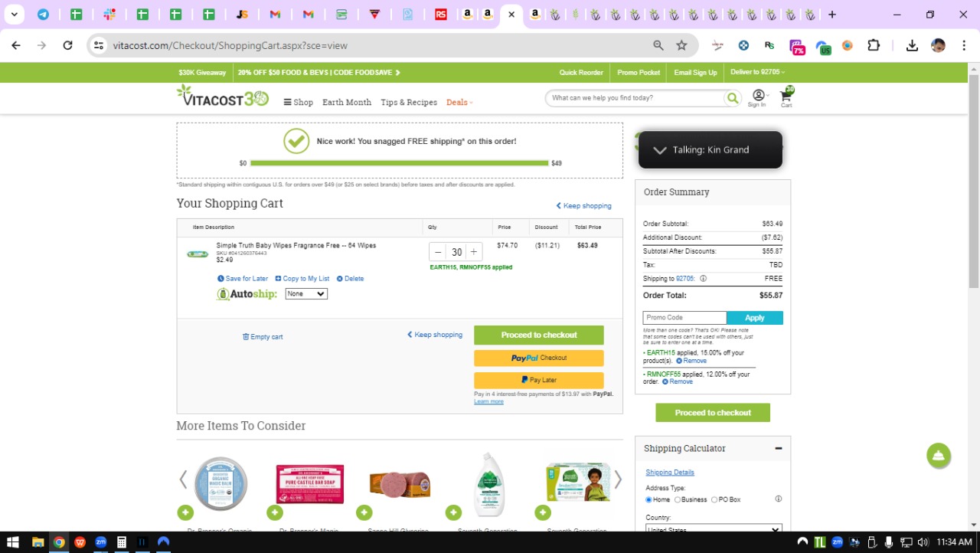Close the active Vitacost browser tab

pyautogui.click(x=511, y=15)
